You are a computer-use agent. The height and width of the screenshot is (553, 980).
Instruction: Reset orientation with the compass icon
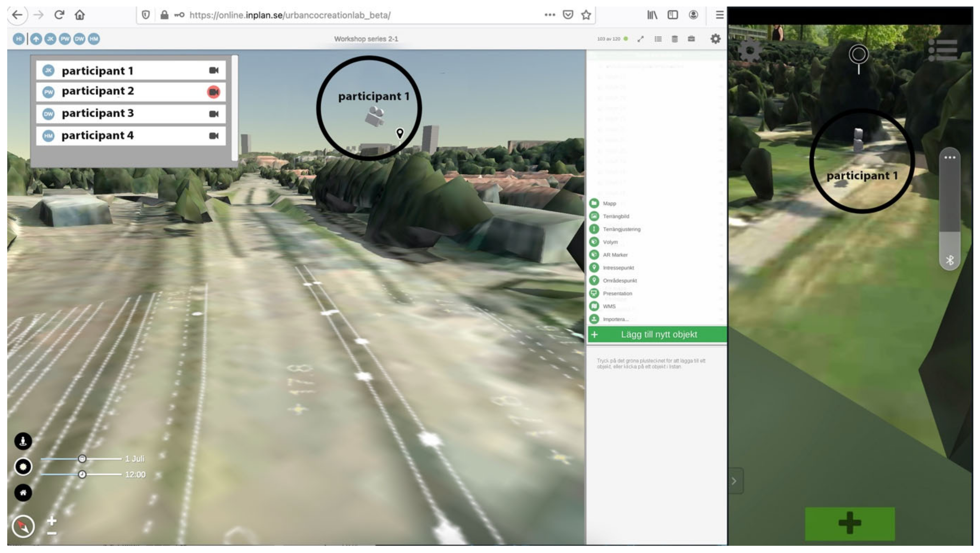click(23, 527)
